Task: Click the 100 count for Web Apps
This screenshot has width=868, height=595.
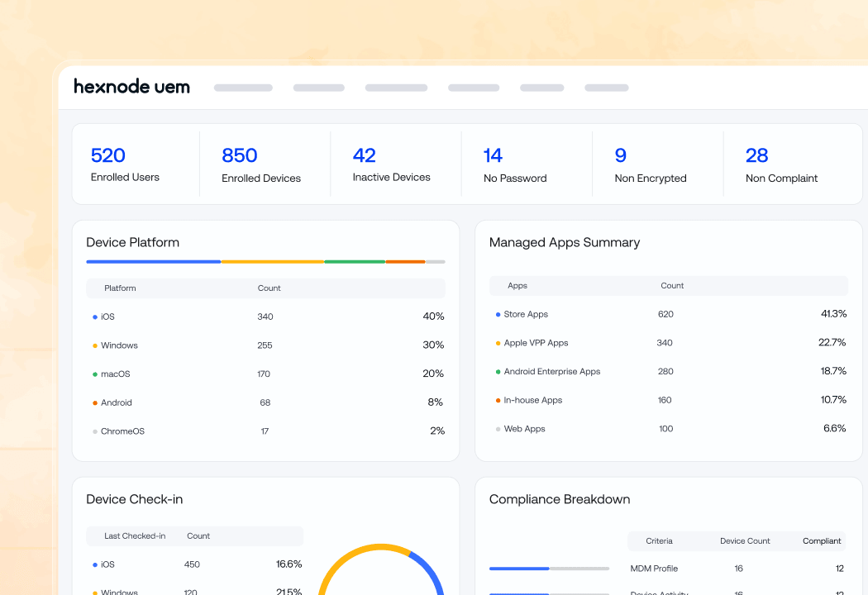Action: point(666,429)
